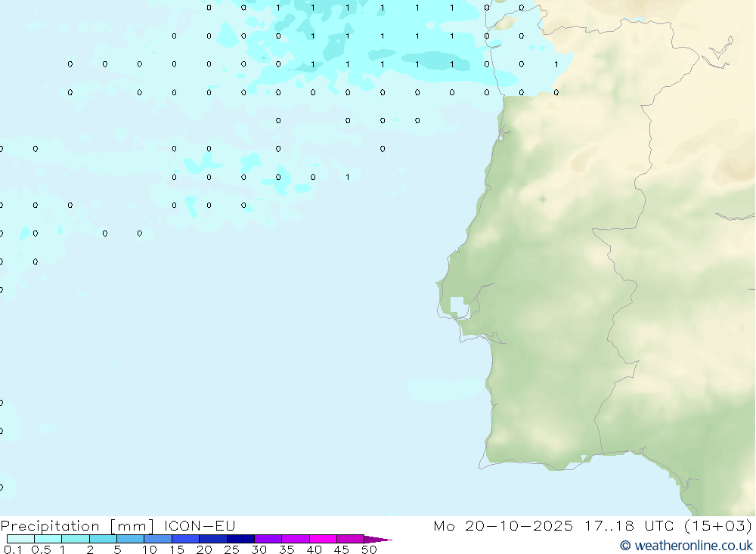Click the '45' legend scale label
756x554 pixels.
point(342,549)
